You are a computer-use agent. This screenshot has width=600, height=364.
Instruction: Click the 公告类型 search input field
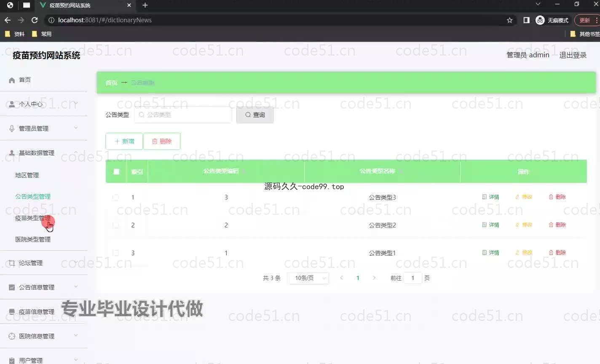click(183, 115)
